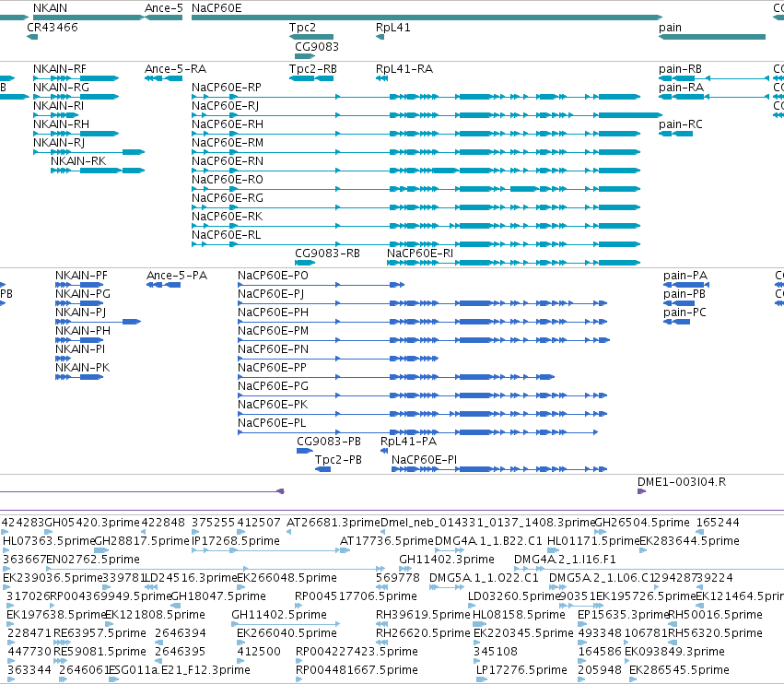Click the NKAIN-PI protein label
Screen dimensions: 784x684
tap(80, 348)
